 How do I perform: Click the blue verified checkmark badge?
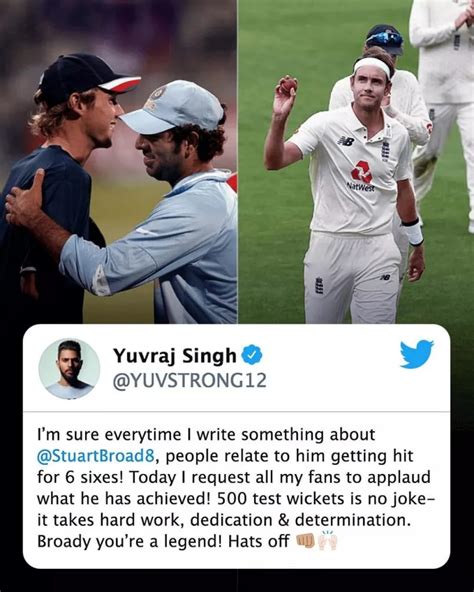point(252,355)
